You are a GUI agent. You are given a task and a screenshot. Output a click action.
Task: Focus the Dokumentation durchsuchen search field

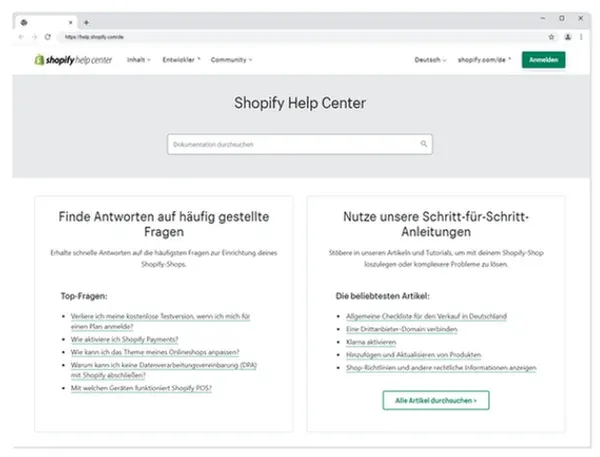300,144
